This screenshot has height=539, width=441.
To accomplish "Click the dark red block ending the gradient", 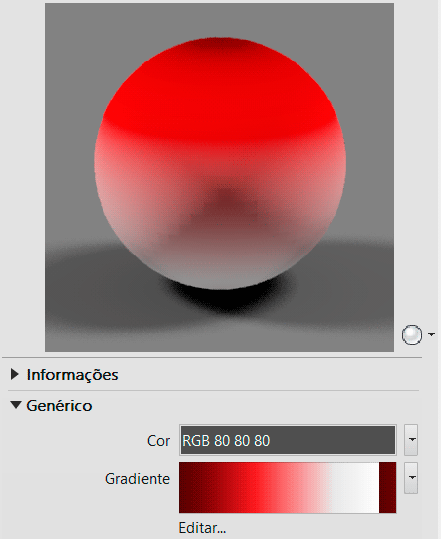I will pos(387,487).
